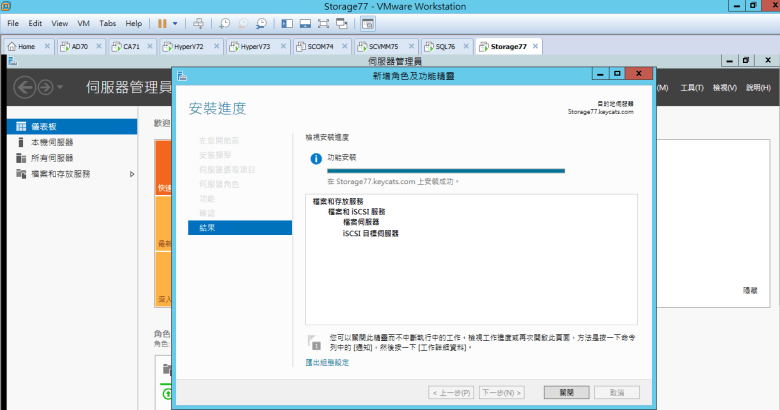Click the 關閉 button in the wizard
The image size is (780, 410).
point(566,392)
